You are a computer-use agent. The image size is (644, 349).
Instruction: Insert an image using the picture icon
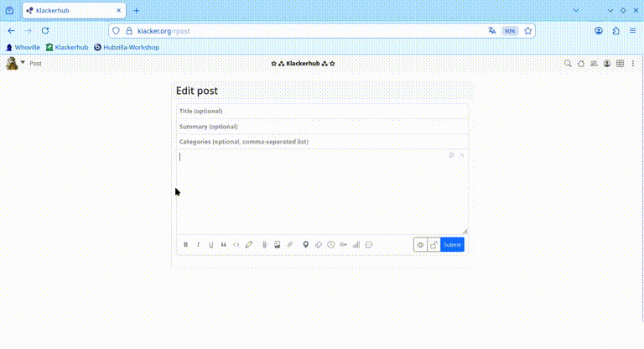(277, 245)
